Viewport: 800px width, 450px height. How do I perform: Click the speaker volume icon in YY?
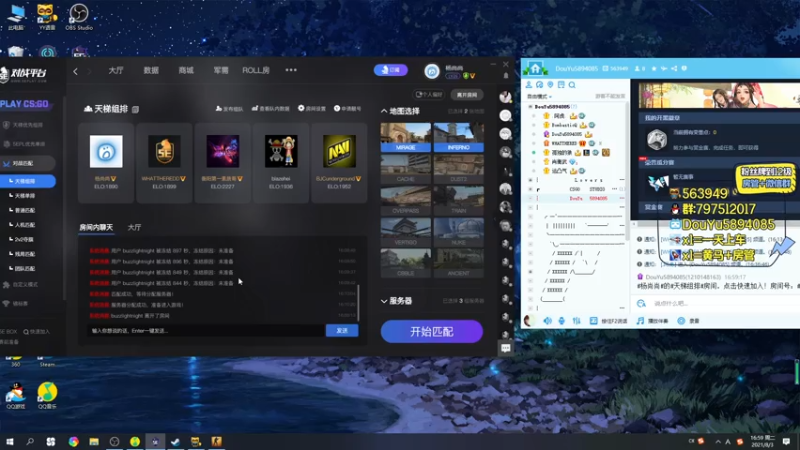pos(547,321)
